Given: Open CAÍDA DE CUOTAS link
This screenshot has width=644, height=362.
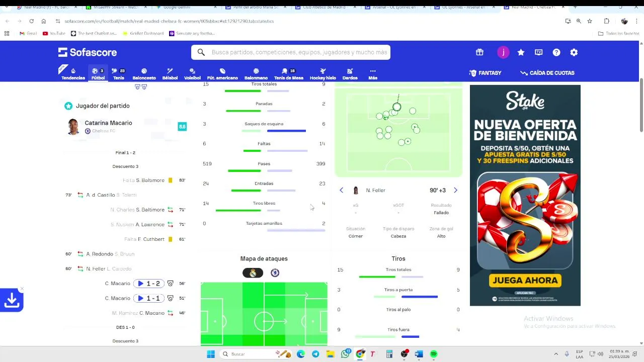Looking at the screenshot, I should click(x=547, y=73).
